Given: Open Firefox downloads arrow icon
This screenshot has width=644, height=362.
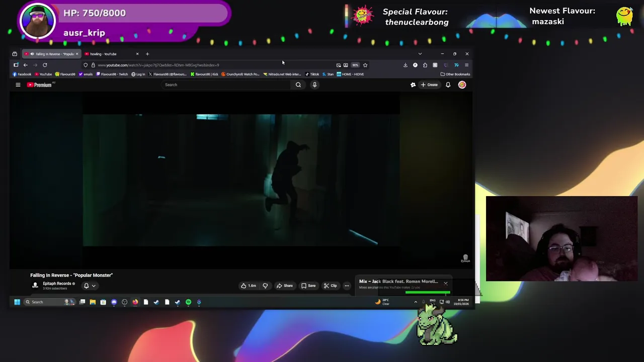Looking at the screenshot, I should coord(405,65).
